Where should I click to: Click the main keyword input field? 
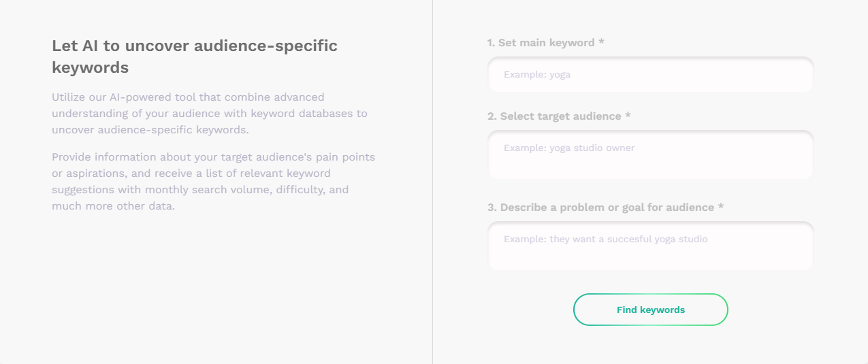pos(650,75)
